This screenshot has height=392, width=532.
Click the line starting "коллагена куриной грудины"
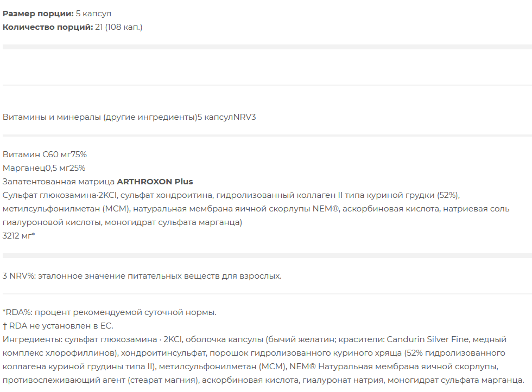pyautogui.click(x=250, y=367)
